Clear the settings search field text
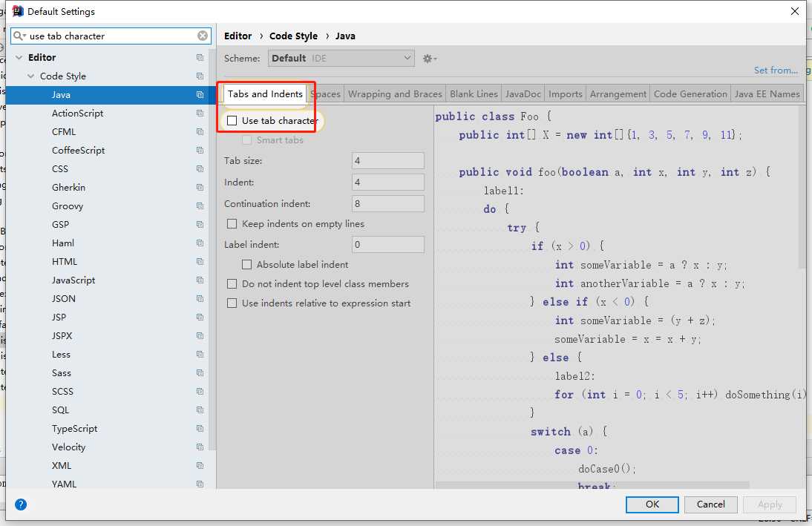 point(203,36)
